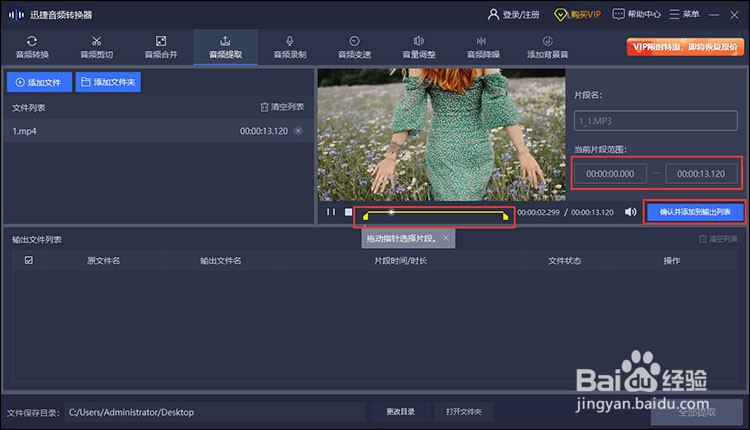750x430 pixels.
Task: Toggle the select-all checkbox in output list header
Action: pyautogui.click(x=29, y=260)
